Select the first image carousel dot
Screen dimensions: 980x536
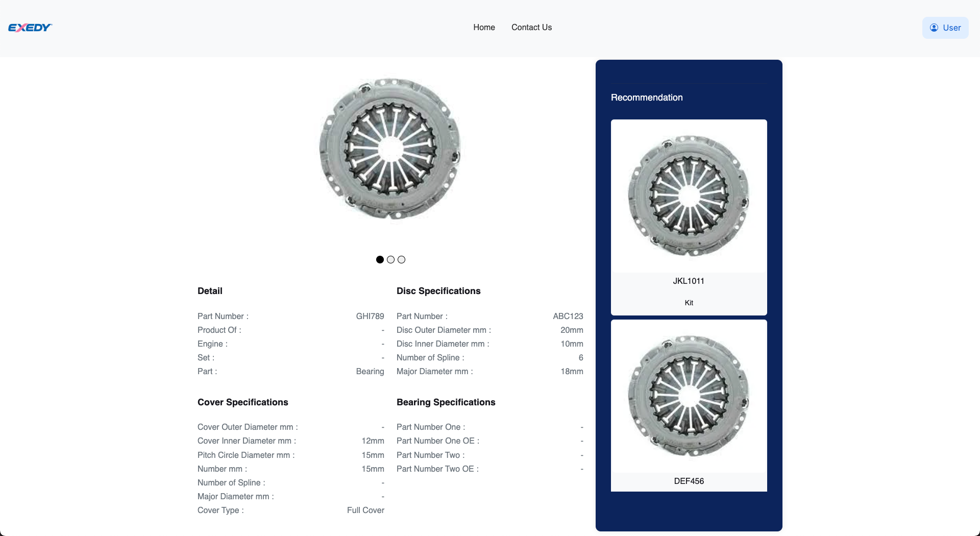380,260
